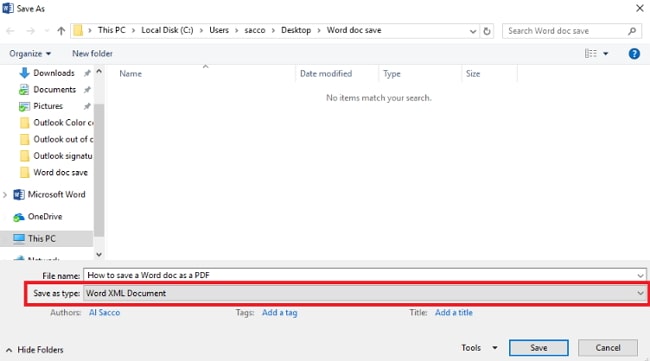Open Word doc save folder in sidebar

54,172
